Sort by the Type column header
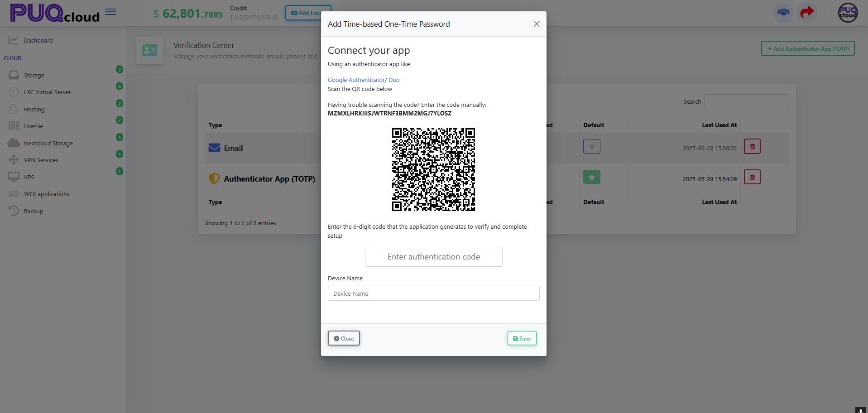The width and height of the screenshot is (868, 413). pyautogui.click(x=215, y=125)
